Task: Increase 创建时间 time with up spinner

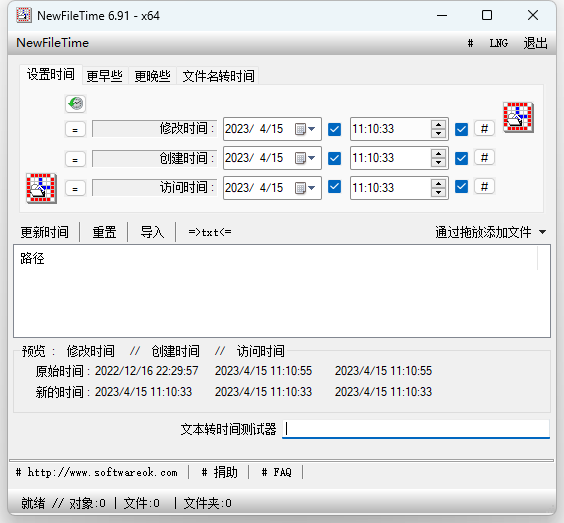Action: click(438, 154)
